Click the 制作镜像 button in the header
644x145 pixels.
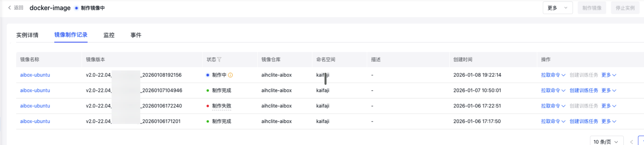592,8
